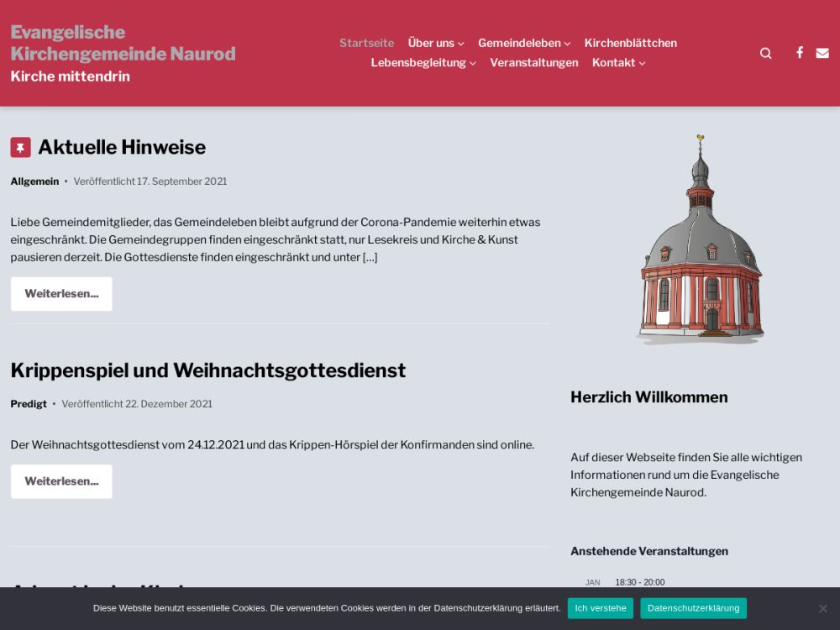Open Krippenspiel und Weihnachtsgottesdienst article

coord(207,370)
